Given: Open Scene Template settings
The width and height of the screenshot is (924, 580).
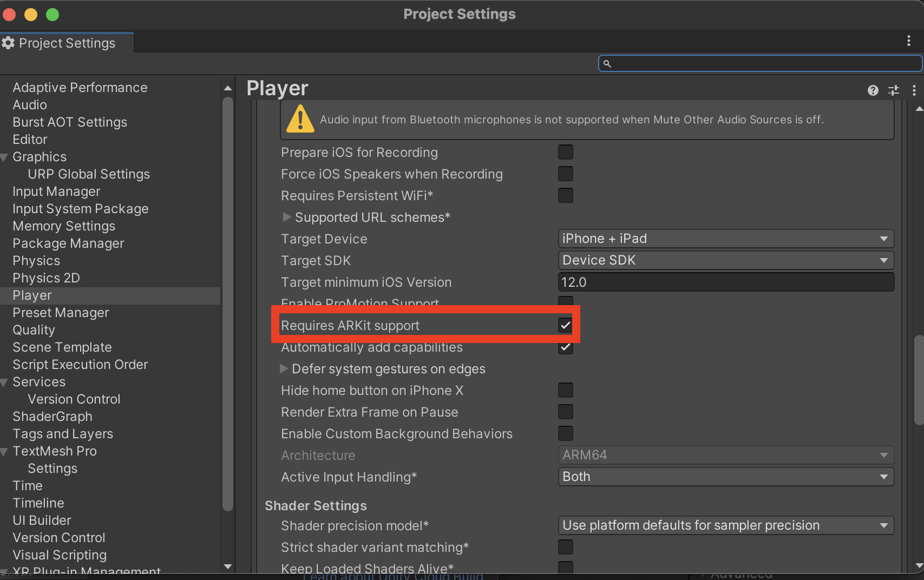Looking at the screenshot, I should click(62, 347).
